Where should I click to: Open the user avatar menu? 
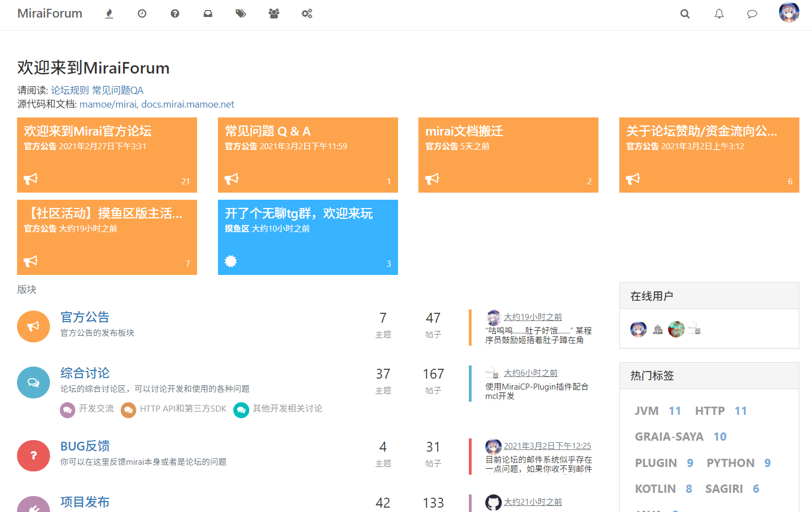pos(789,13)
